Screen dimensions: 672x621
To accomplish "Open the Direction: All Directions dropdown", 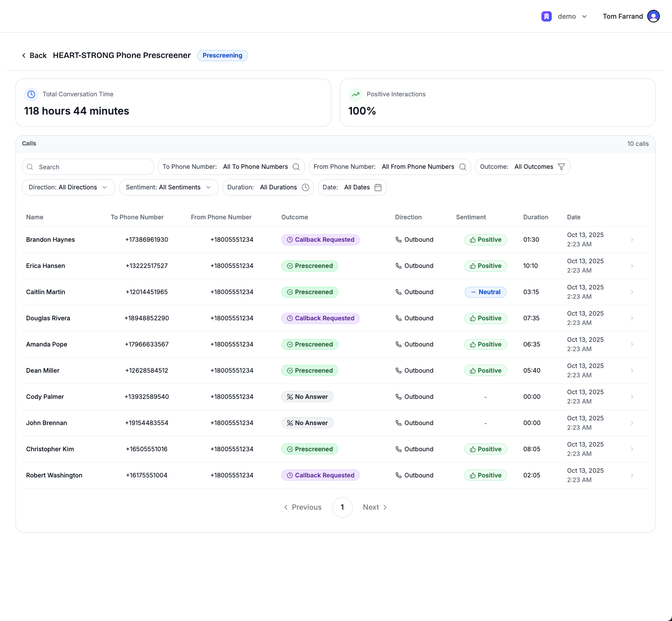I will 68,188.
